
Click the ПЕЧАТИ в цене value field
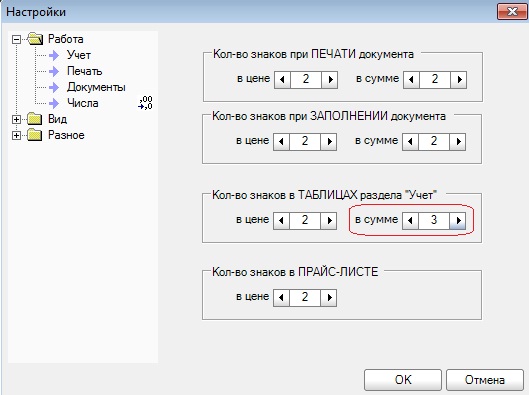306,80
